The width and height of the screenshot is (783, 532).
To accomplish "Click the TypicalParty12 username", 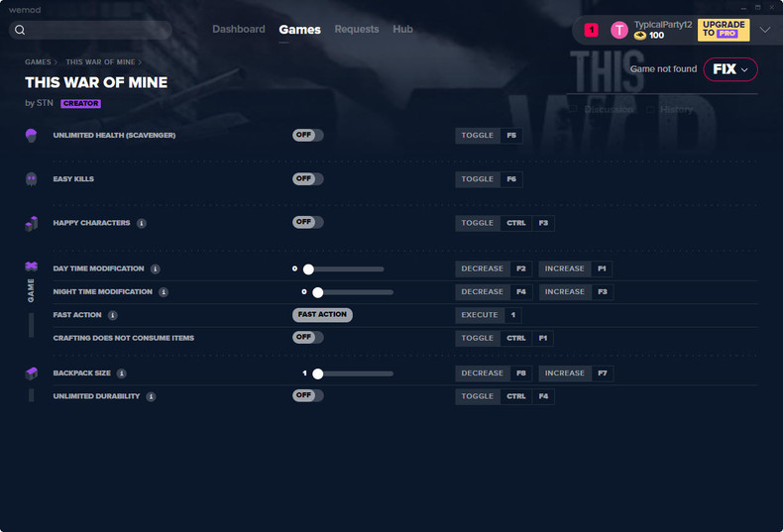I will point(663,25).
